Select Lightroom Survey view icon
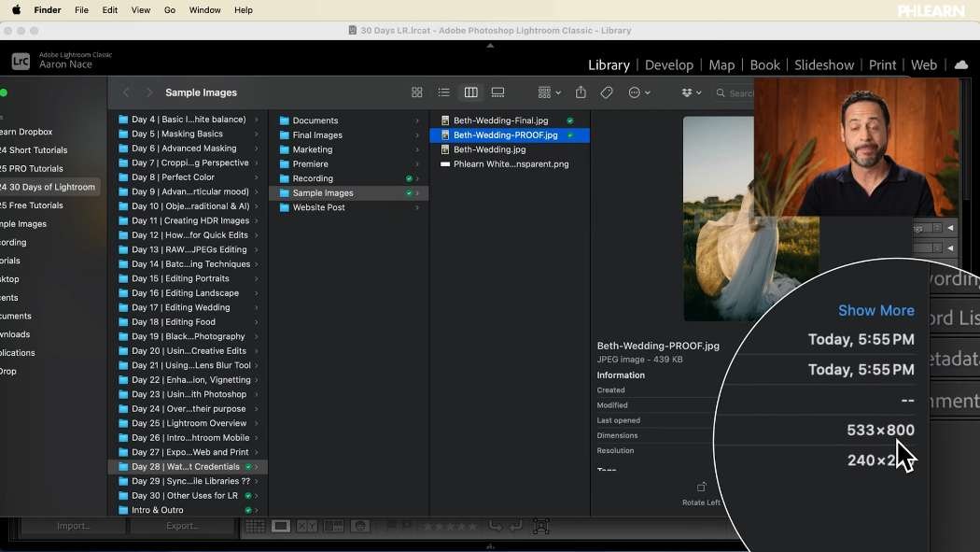The height and width of the screenshot is (552, 980). (x=334, y=527)
